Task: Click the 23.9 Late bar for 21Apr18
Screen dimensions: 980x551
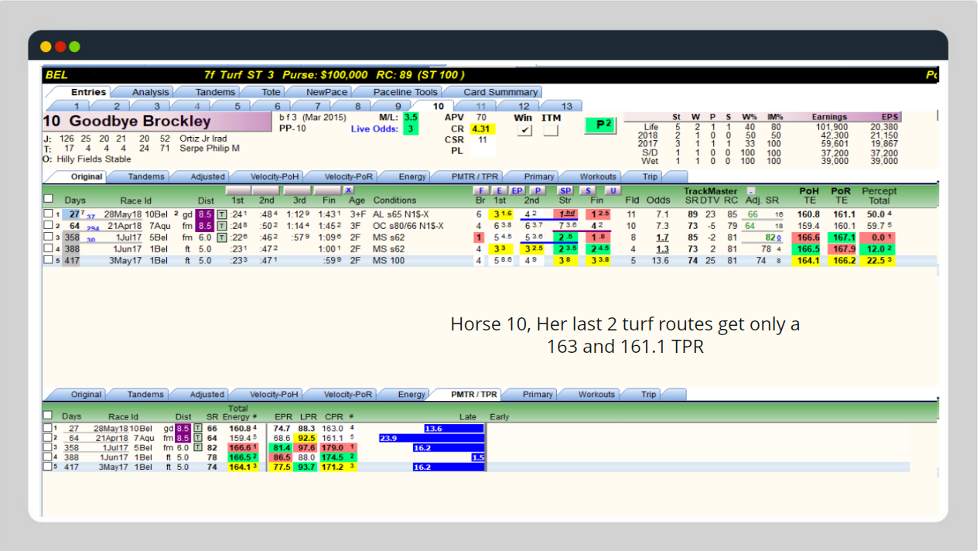Action: click(431, 438)
